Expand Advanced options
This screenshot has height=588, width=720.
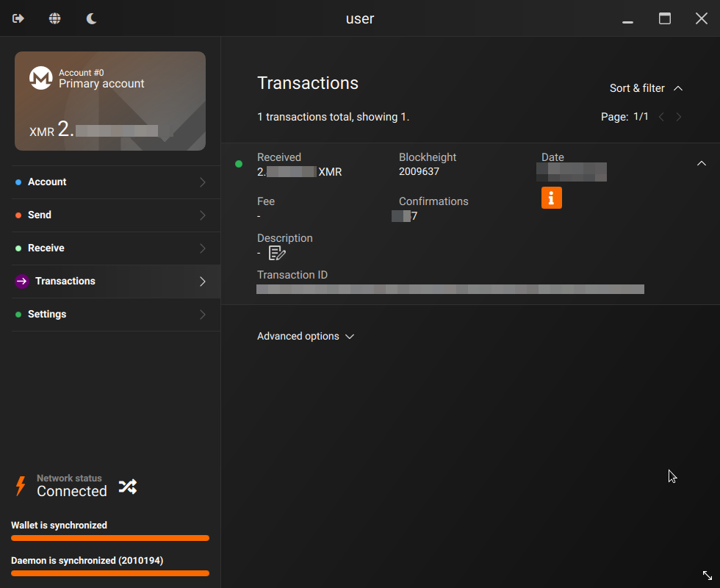point(306,336)
